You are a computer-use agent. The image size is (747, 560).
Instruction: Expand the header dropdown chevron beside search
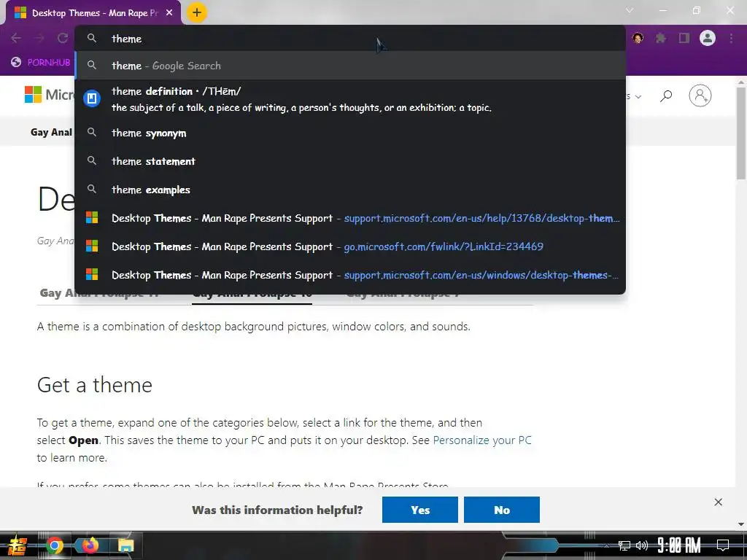(638, 97)
